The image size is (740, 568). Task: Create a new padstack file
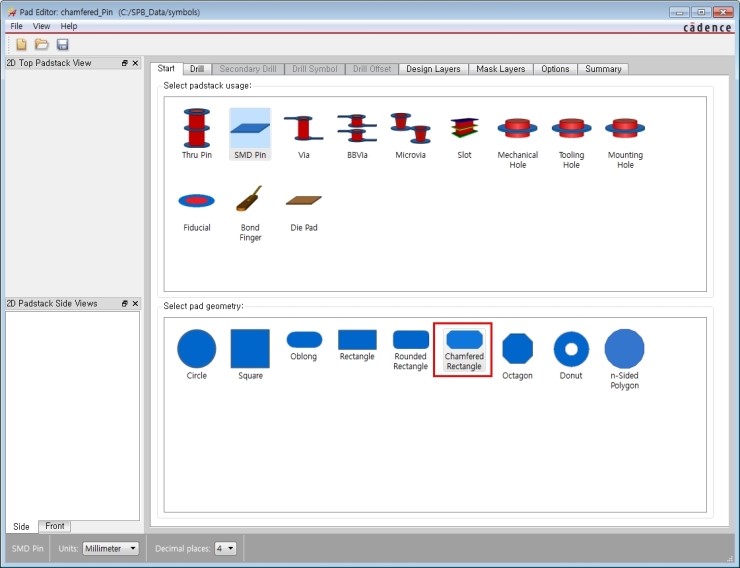click(21, 44)
